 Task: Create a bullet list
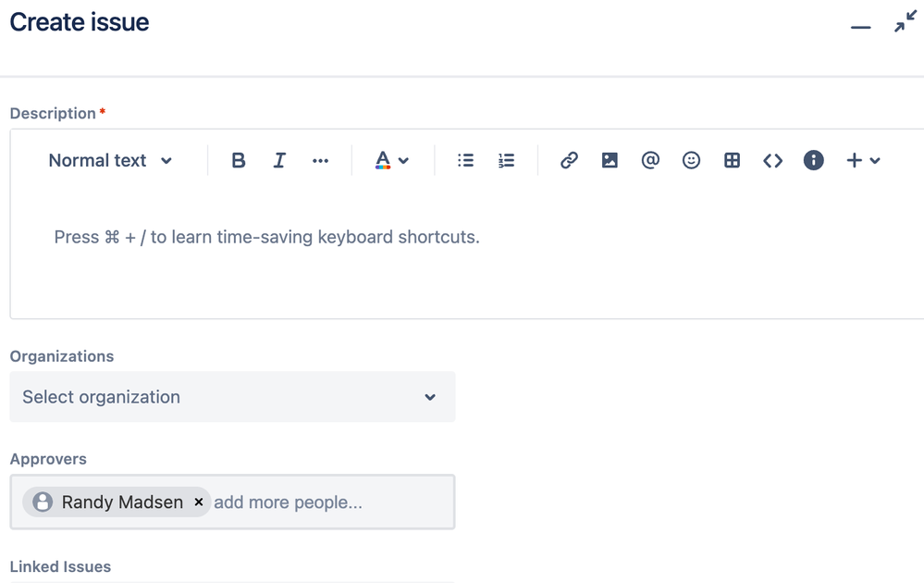coord(465,159)
